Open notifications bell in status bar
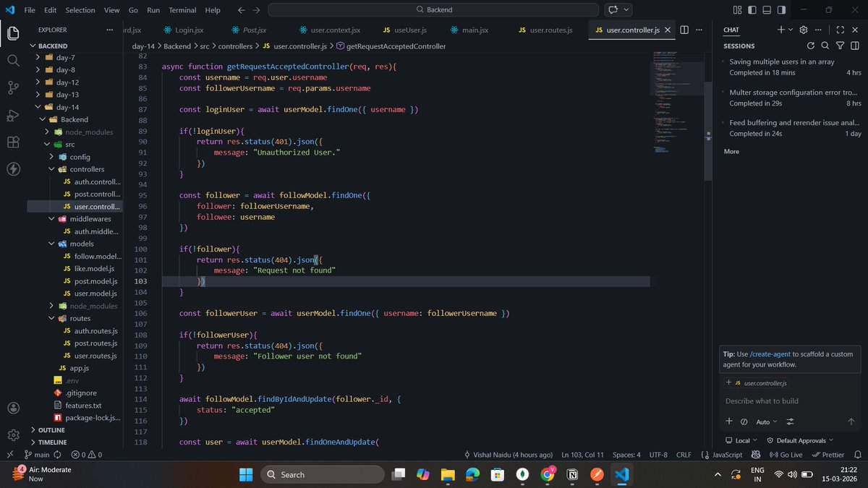The height and width of the screenshot is (488, 868). click(859, 455)
